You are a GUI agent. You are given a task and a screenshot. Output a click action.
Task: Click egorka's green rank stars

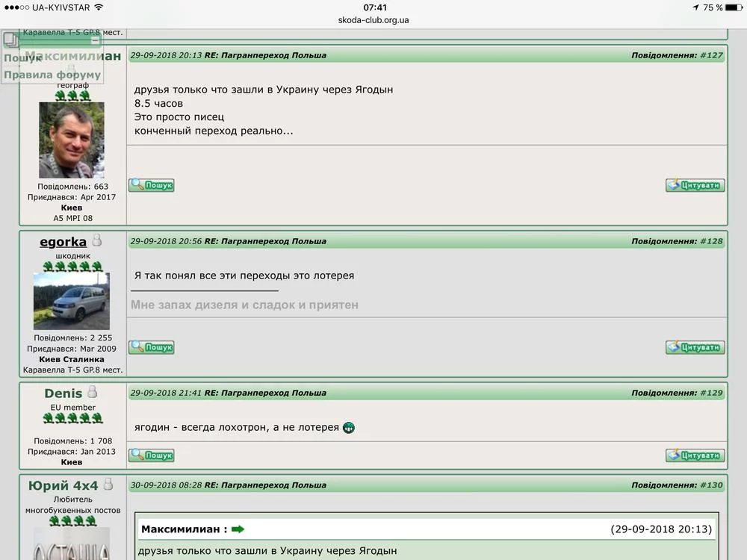tap(73, 267)
